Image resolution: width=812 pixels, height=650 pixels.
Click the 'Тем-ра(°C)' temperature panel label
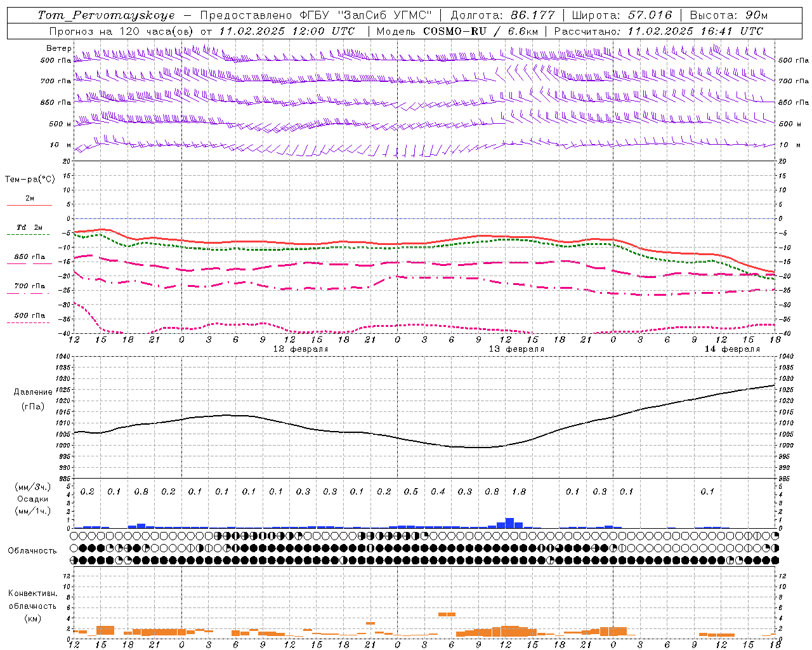click(x=30, y=180)
